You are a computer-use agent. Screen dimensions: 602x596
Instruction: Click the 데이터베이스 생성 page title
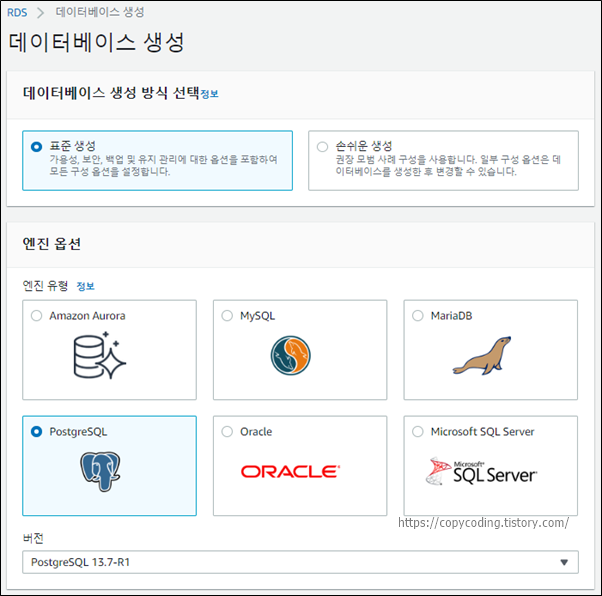tap(96, 42)
